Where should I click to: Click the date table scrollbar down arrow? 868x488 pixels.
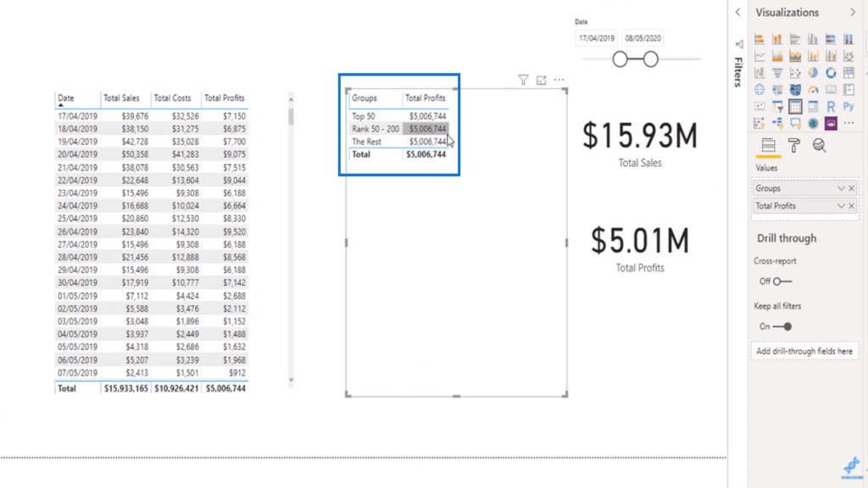tap(291, 380)
